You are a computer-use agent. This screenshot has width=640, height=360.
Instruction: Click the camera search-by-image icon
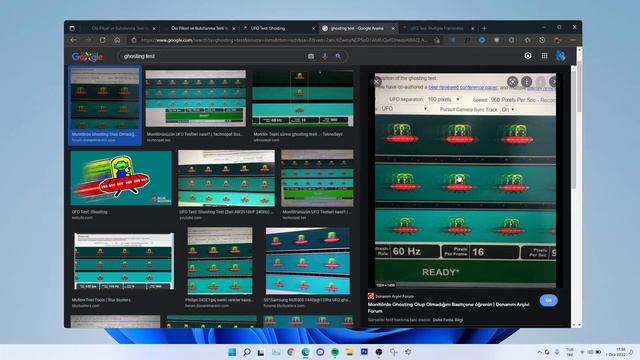tap(311, 56)
